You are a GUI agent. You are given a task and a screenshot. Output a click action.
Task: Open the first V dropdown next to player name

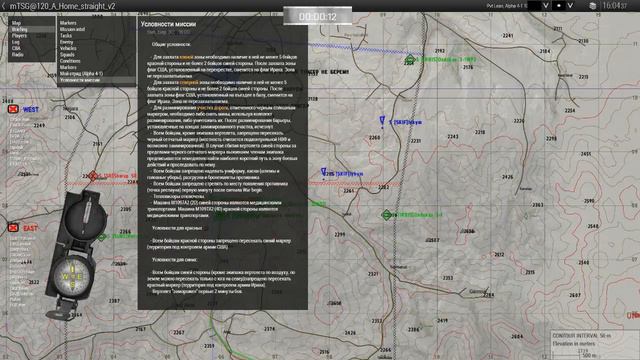coord(546,6)
